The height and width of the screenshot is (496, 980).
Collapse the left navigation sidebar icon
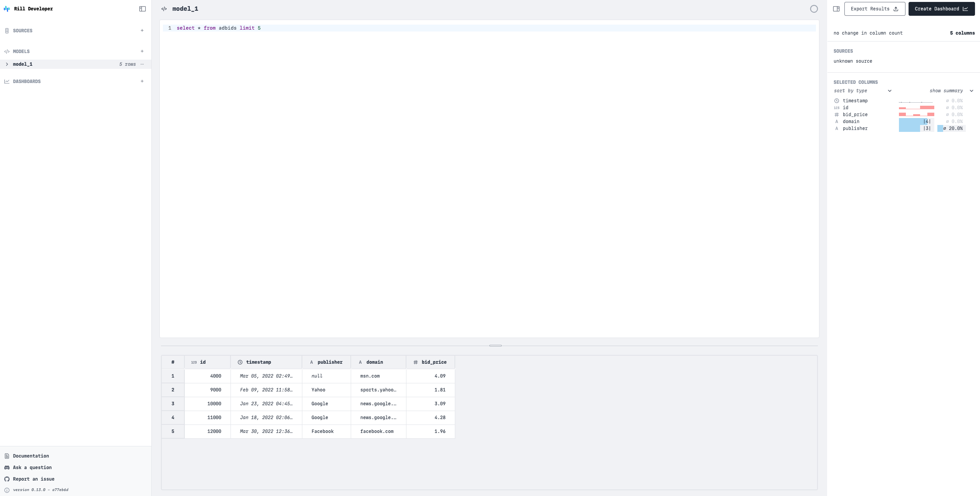pyautogui.click(x=142, y=9)
